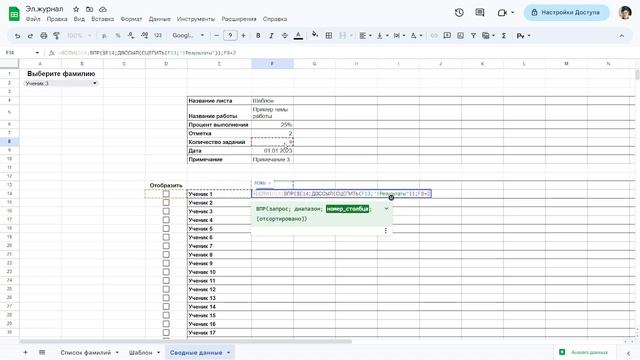
Task: Open the vertical align dropdown
Action: click(x=382, y=36)
